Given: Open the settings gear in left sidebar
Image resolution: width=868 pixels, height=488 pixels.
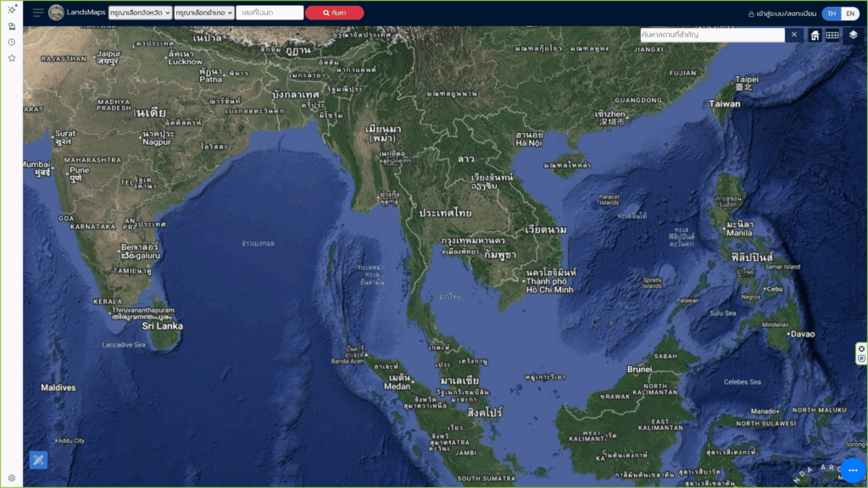Looking at the screenshot, I should (12, 478).
